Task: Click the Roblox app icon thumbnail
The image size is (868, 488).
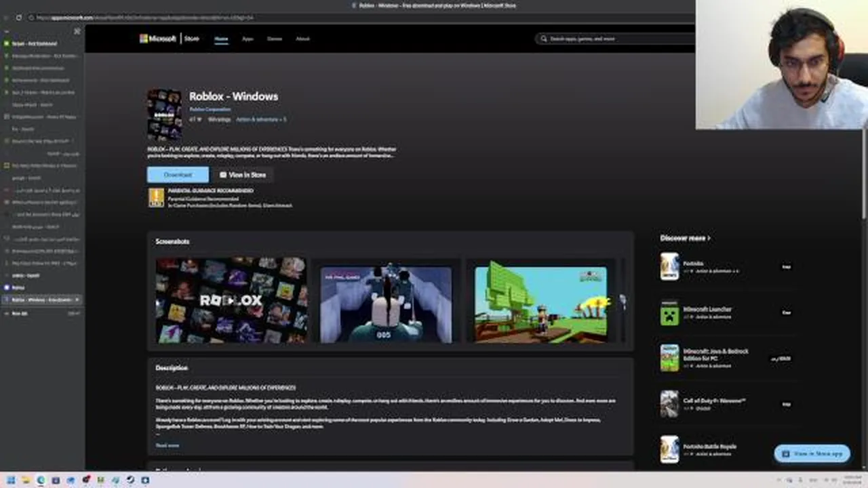Action: [164, 115]
